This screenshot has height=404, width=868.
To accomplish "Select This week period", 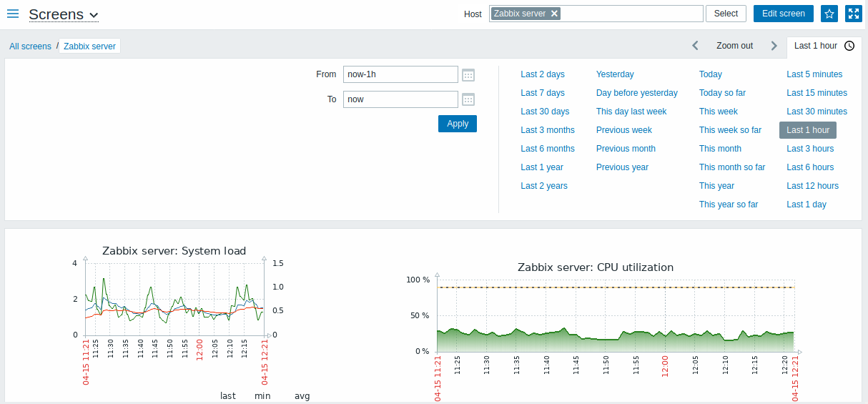I will tap(719, 112).
